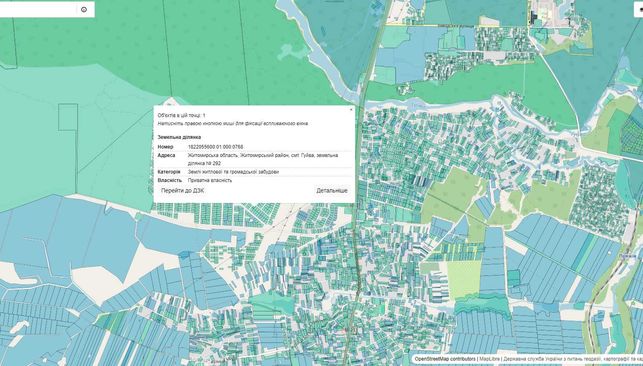Click the round icon in the search box
Viewport: 643px width, 366px height.
84,9
